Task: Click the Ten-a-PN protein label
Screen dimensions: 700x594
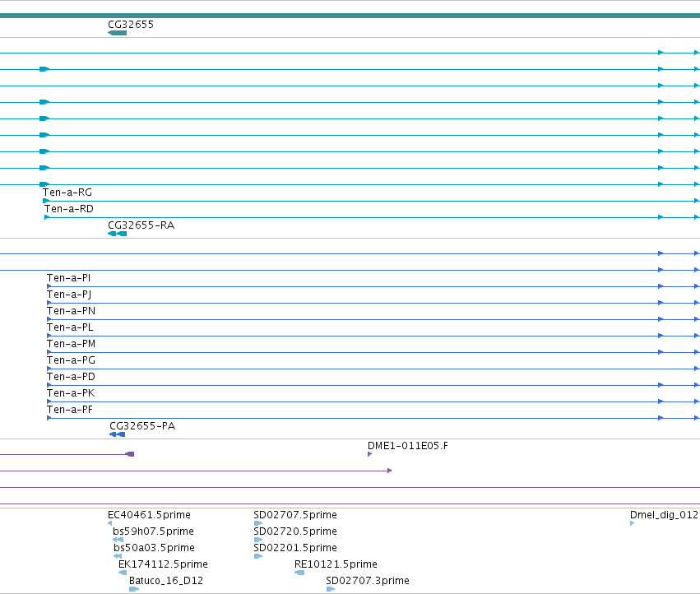Action: pyautogui.click(x=71, y=311)
